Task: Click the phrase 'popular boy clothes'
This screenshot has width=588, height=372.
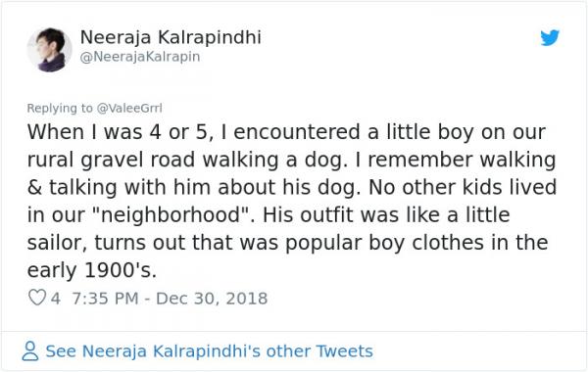Action: click(384, 243)
